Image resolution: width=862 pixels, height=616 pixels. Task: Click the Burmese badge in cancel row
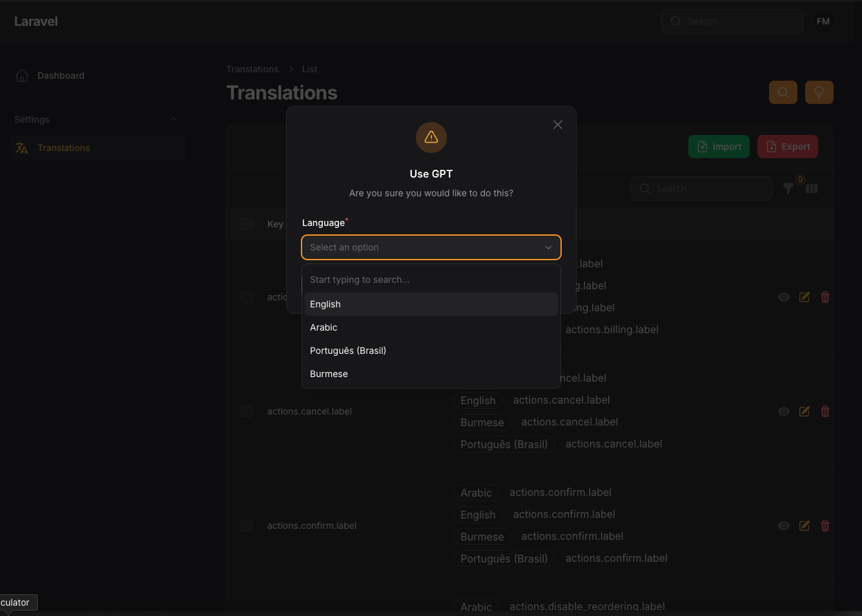pos(482,422)
